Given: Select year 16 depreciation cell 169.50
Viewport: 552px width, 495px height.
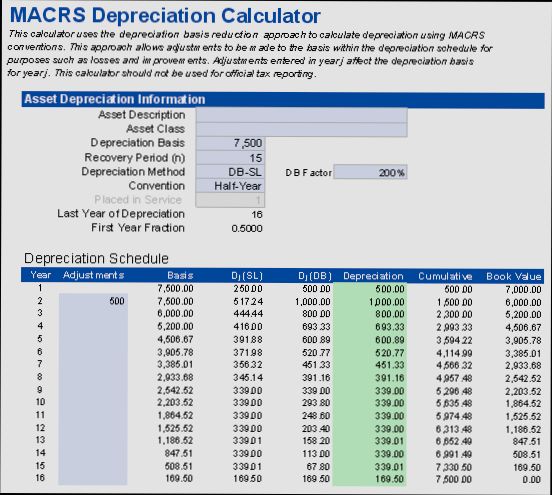Looking at the screenshot, I should (x=370, y=479).
